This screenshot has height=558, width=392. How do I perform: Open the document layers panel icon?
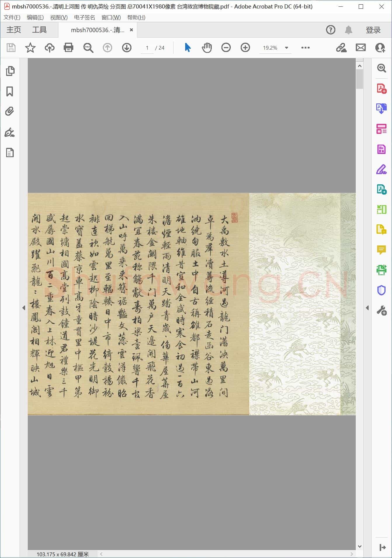pos(10,153)
